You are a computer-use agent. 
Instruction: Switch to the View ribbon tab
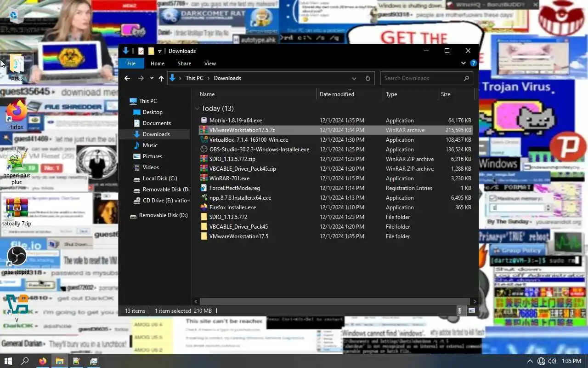click(210, 63)
